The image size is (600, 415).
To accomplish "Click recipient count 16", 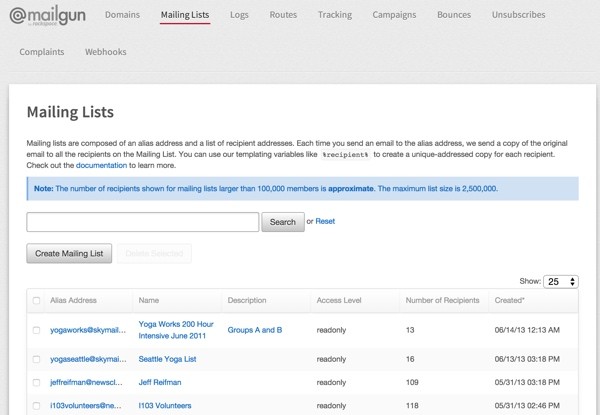I will coord(410,359).
